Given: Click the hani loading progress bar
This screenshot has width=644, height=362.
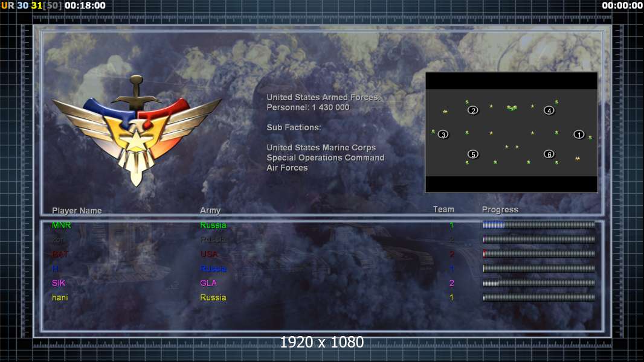Looking at the screenshot, I should pos(539,297).
